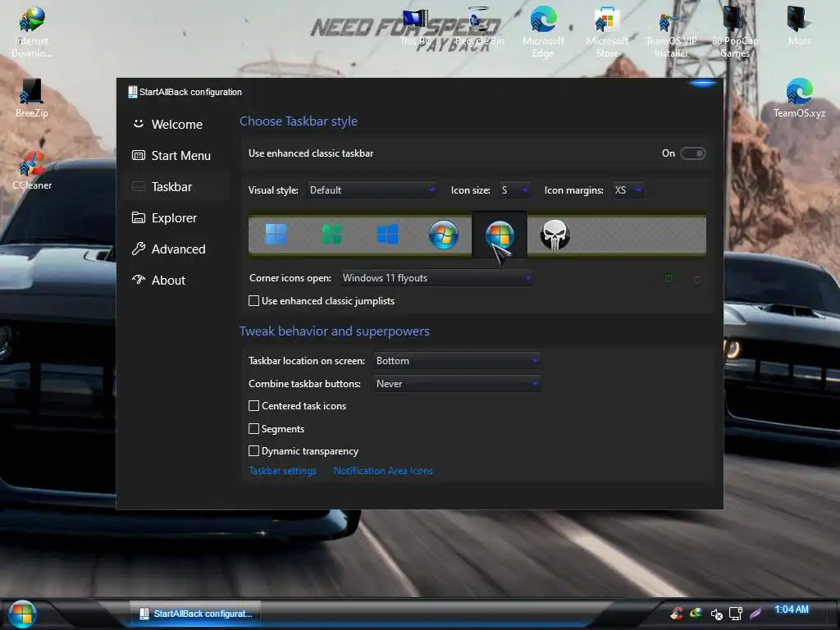Switch to the Explorer section

tap(177, 218)
